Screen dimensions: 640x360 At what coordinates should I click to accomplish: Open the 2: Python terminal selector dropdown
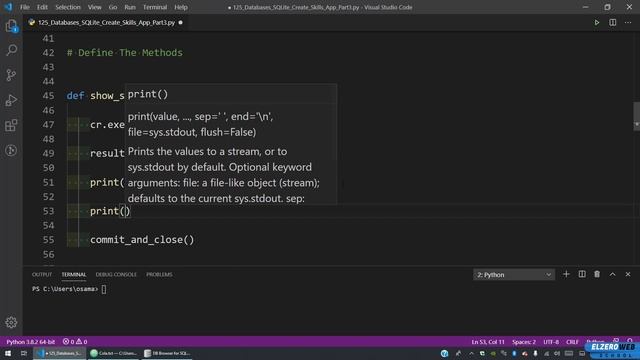pyautogui.click(x=514, y=275)
